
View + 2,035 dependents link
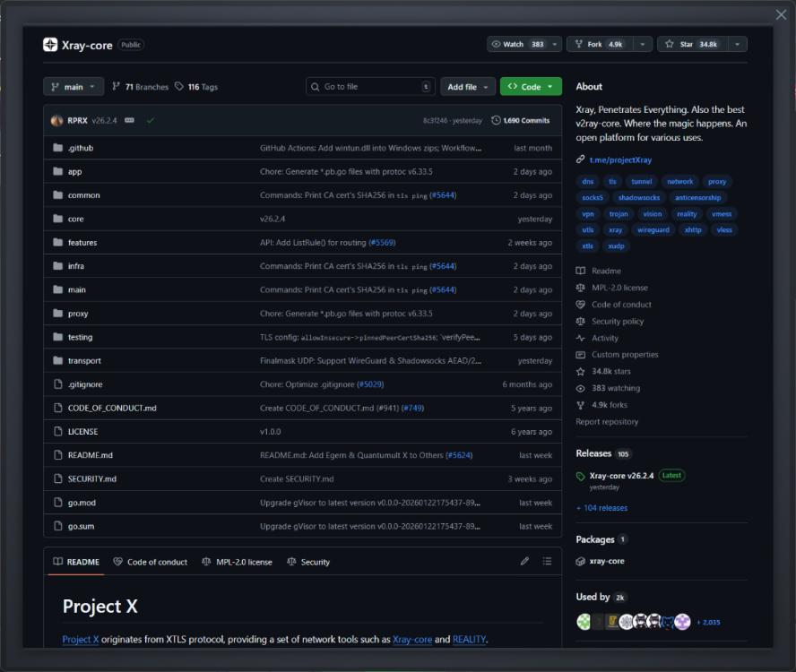pyautogui.click(x=708, y=622)
